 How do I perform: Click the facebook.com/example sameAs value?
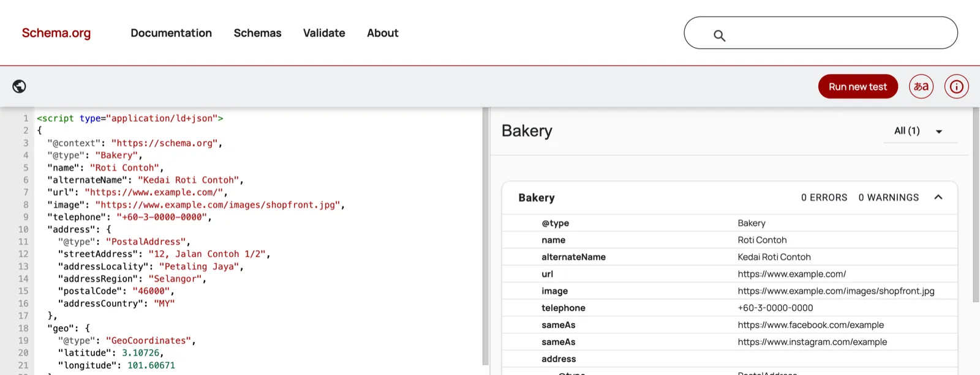point(811,325)
